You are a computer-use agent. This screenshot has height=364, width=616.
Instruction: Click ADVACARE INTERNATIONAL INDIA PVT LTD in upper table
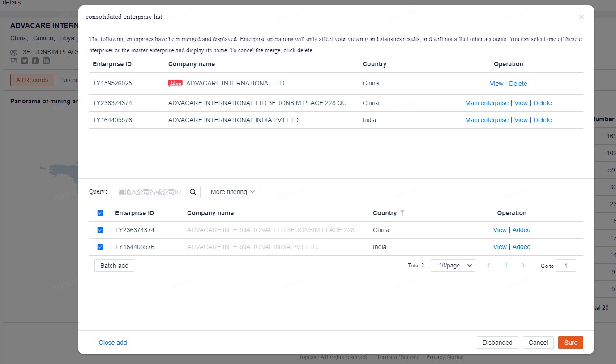(x=233, y=120)
